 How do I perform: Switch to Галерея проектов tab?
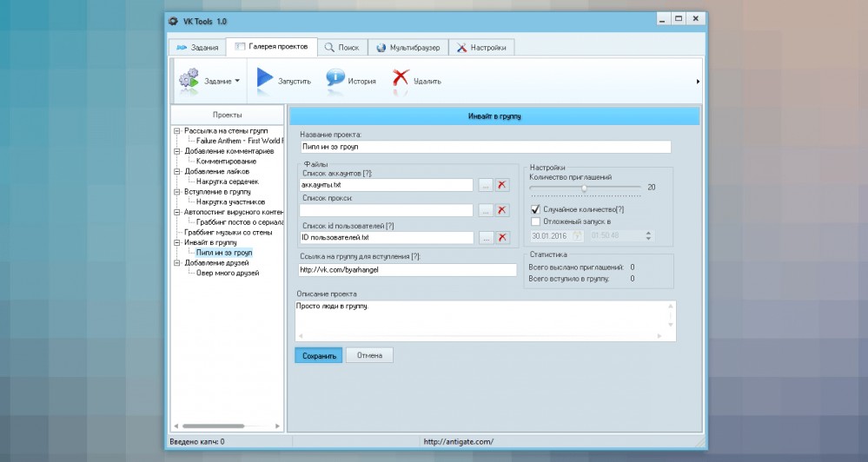pos(272,47)
